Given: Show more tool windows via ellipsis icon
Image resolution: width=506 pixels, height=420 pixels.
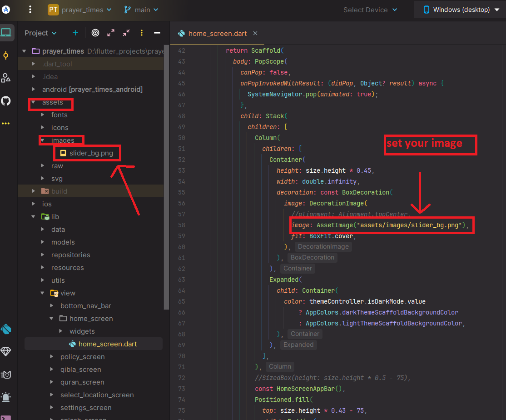Looking at the screenshot, I should point(6,123).
